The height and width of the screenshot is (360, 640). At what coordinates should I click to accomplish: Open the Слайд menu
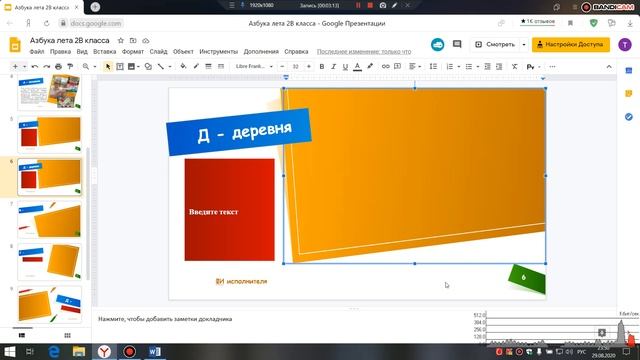pyautogui.click(x=158, y=52)
